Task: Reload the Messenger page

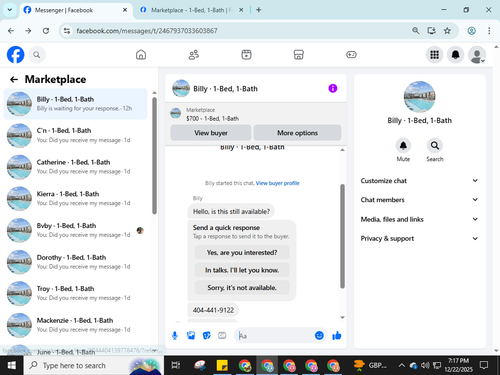Action: tap(46, 31)
